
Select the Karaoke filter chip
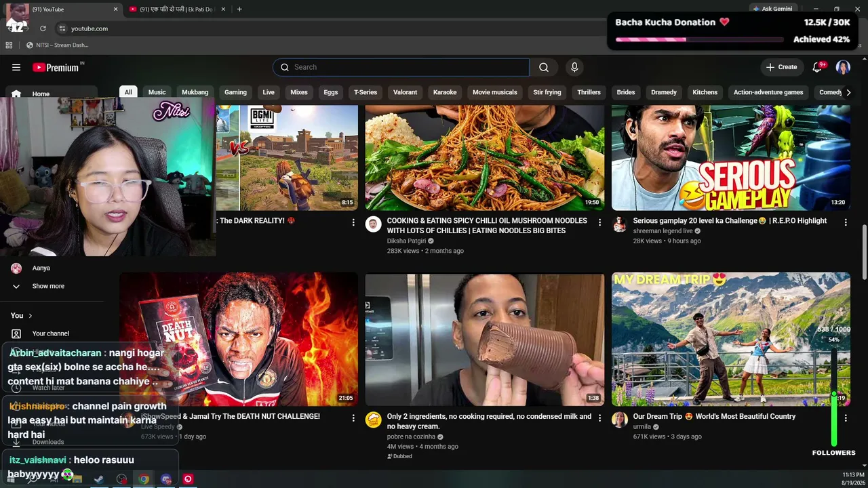(445, 92)
